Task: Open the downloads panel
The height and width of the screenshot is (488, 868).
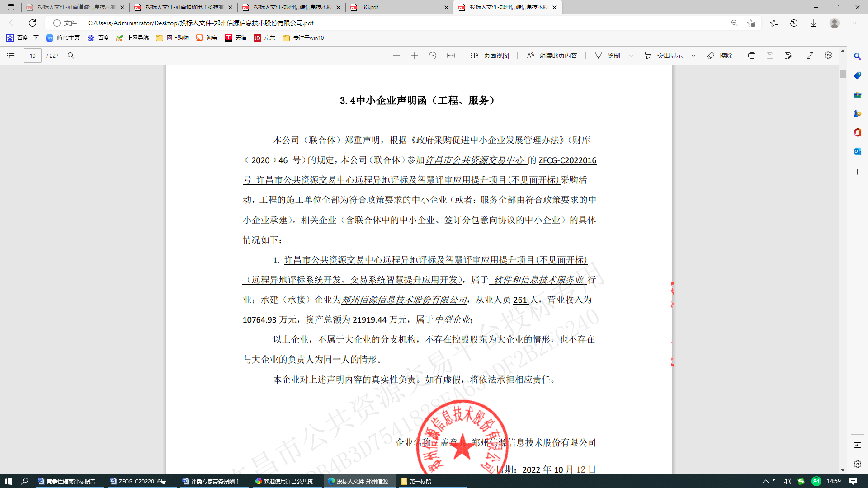Action: (x=814, y=23)
